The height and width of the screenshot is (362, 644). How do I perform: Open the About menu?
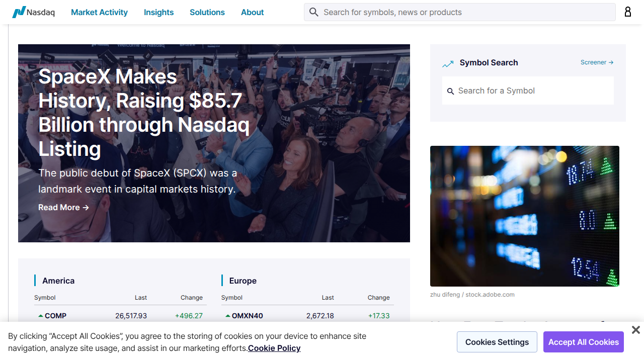click(252, 12)
